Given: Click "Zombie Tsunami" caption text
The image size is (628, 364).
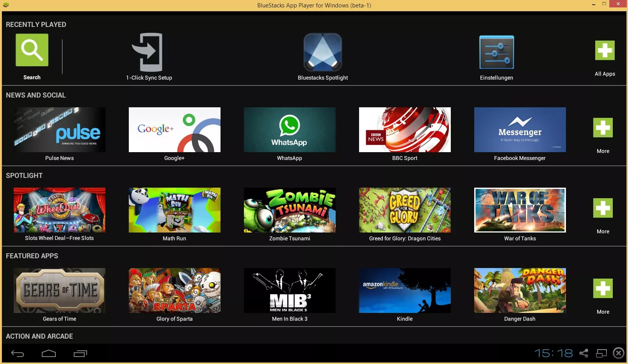Looking at the screenshot, I should pos(290,238).
